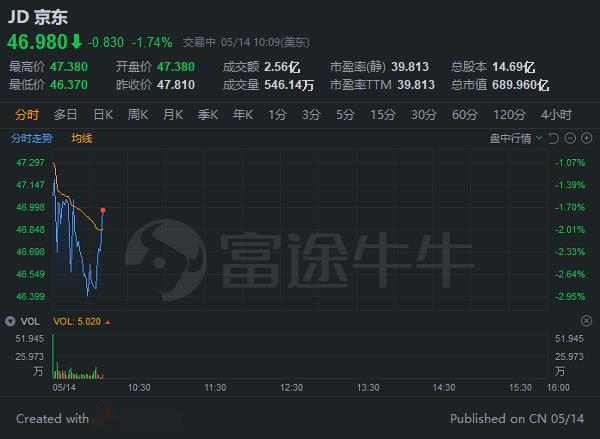
Task: Open the 4小时 interval tab
Action: pyautogui.click(x=556, y=114)
